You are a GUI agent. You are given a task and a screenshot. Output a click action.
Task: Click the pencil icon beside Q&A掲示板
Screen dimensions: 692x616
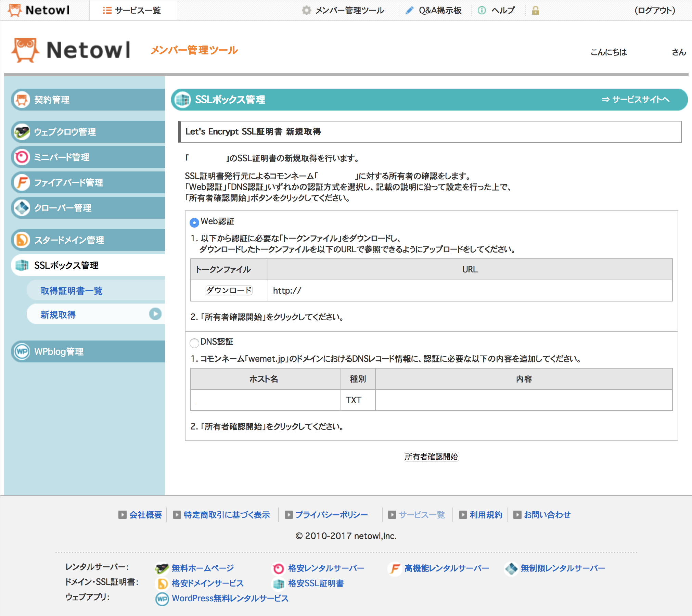[409, 10]
